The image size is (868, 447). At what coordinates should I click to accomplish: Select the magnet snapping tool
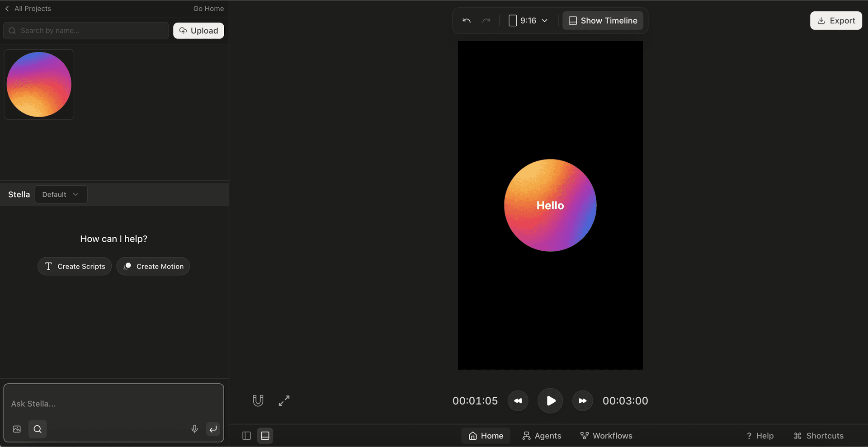(258, 400)
